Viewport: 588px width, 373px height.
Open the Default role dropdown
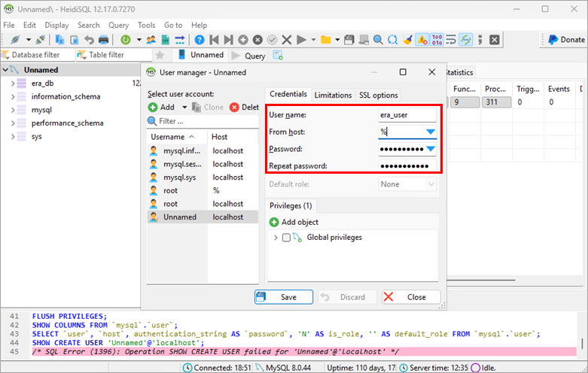click(407, 184)
